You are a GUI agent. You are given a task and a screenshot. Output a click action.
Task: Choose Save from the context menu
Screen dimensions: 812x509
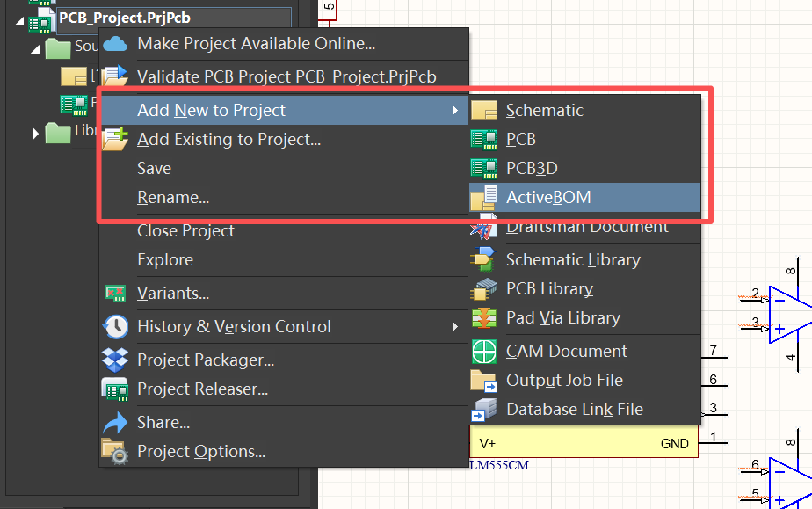coord(284,168)
